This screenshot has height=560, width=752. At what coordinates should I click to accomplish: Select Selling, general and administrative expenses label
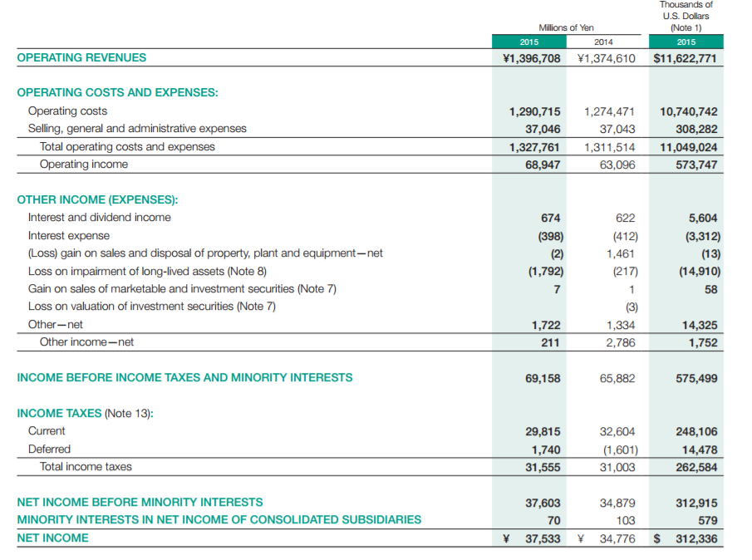tap(137, 128)
